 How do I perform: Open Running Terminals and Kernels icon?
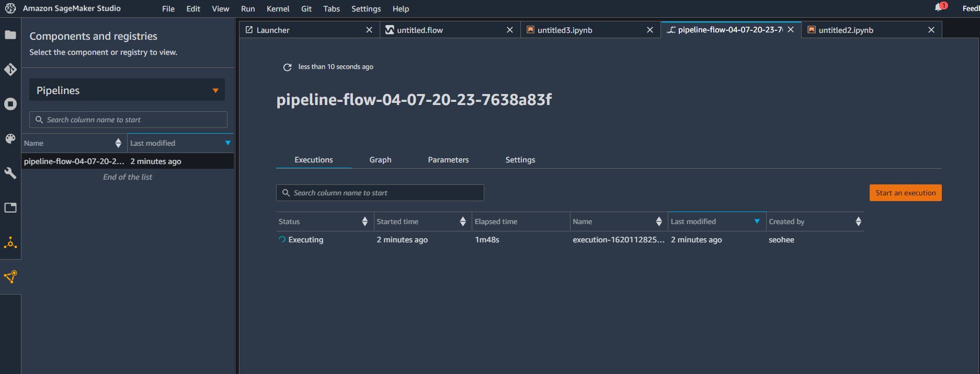click(x=10, y=104)
